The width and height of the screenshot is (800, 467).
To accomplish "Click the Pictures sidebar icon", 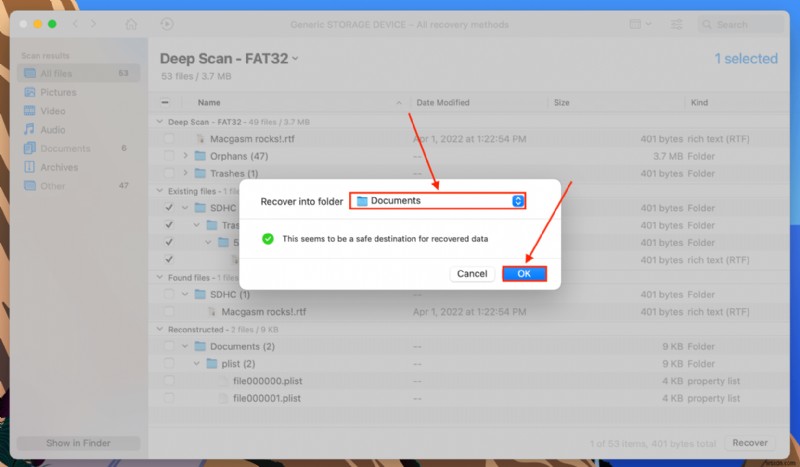I will coord(30,92).
